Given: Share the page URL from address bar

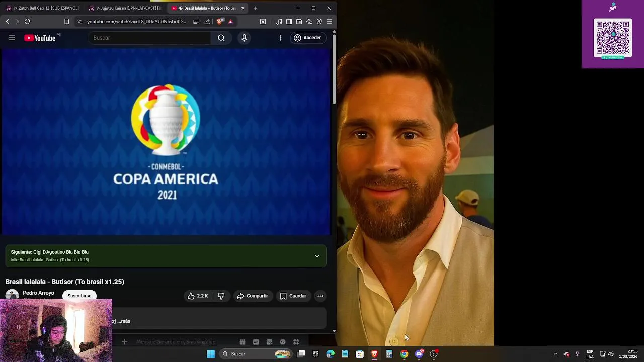Looking at the screenshot, I should point(207,22).
